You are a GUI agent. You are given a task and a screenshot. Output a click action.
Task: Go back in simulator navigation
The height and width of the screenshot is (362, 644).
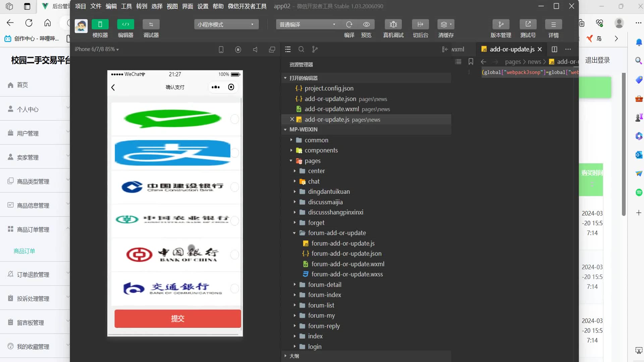113,87
